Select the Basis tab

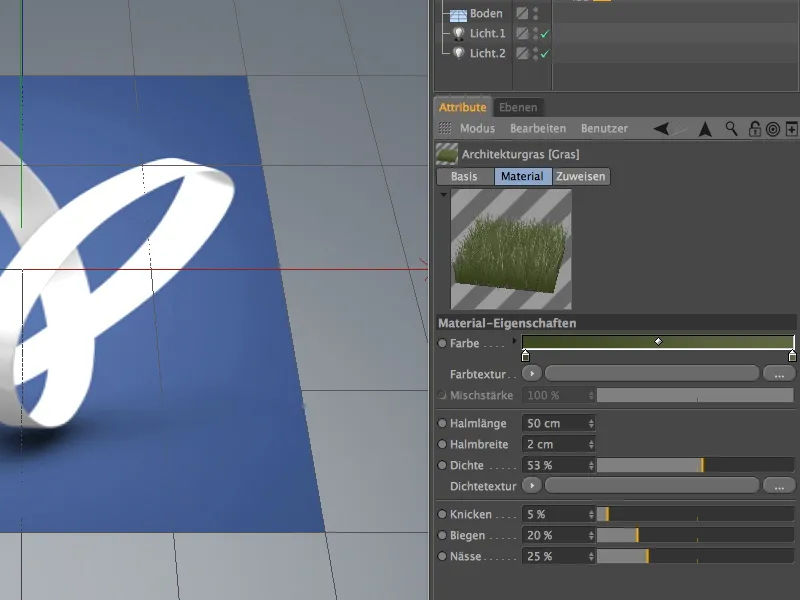[x=465, y=177]
